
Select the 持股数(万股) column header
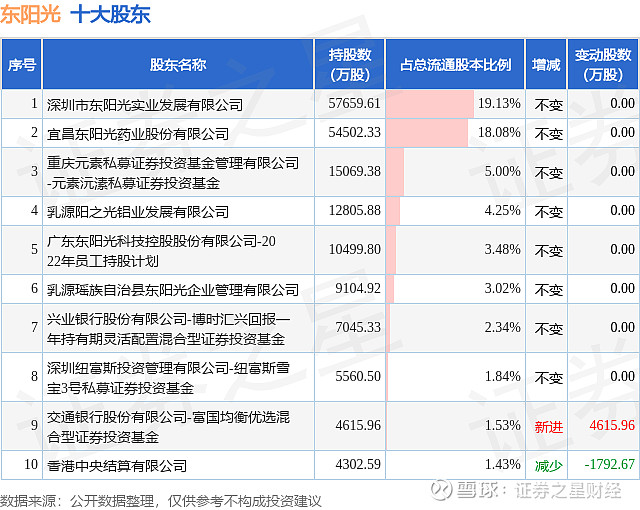[x=349, y=64]
